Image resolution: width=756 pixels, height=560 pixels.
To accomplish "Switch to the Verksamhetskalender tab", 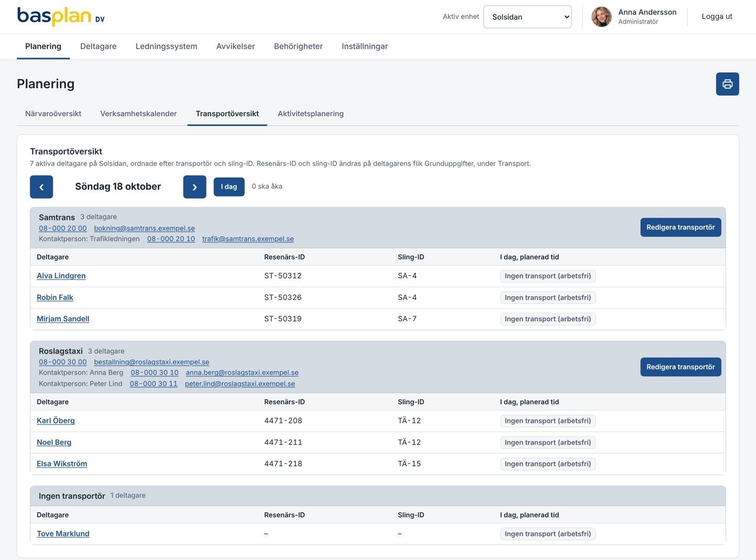I will tap(139, 113).
